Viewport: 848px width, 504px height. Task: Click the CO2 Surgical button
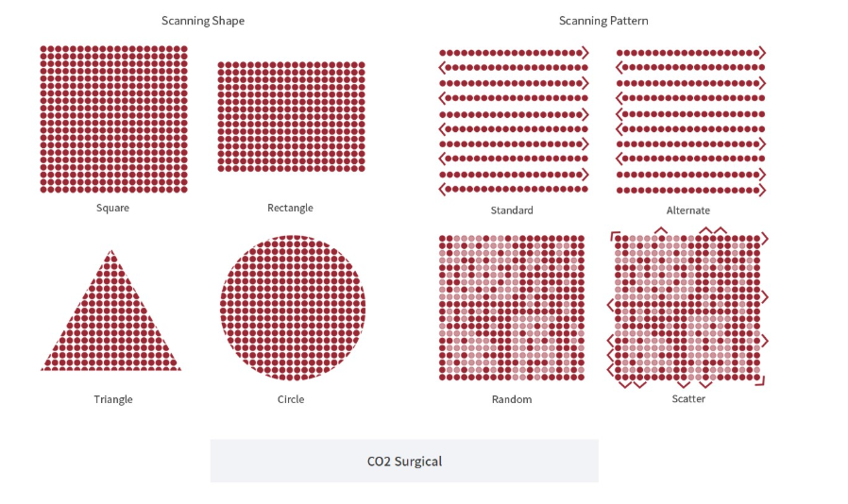click(404, 461)
